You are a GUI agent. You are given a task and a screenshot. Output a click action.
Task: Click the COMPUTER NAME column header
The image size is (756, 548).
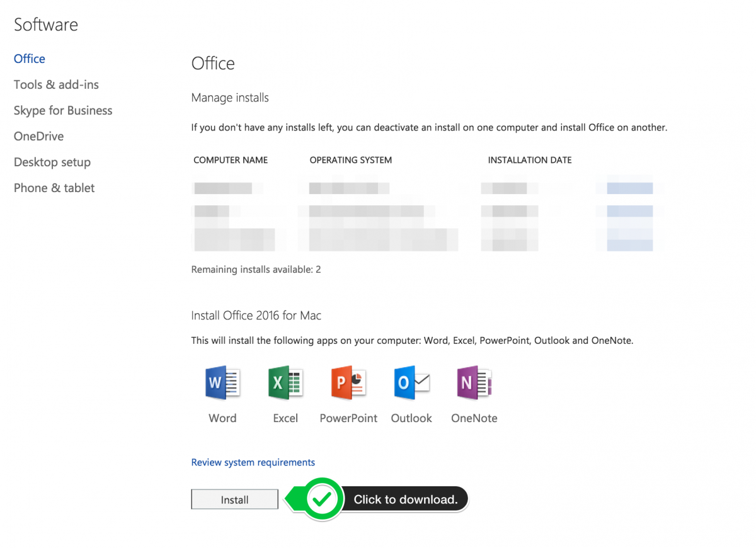pos(231,160)
